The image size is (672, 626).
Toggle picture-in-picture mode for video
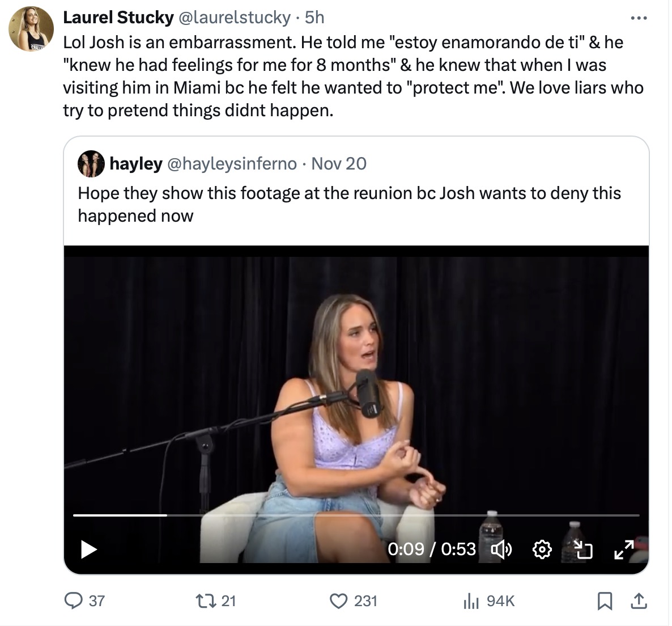(x=582, y=549)
